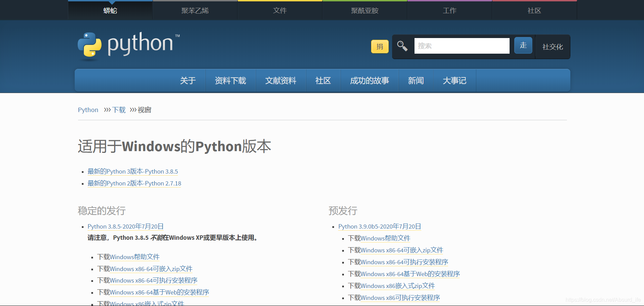Open the 关于 navigation menu
The width and height of the screenshot is (644, 306).
tap(188, 80)
